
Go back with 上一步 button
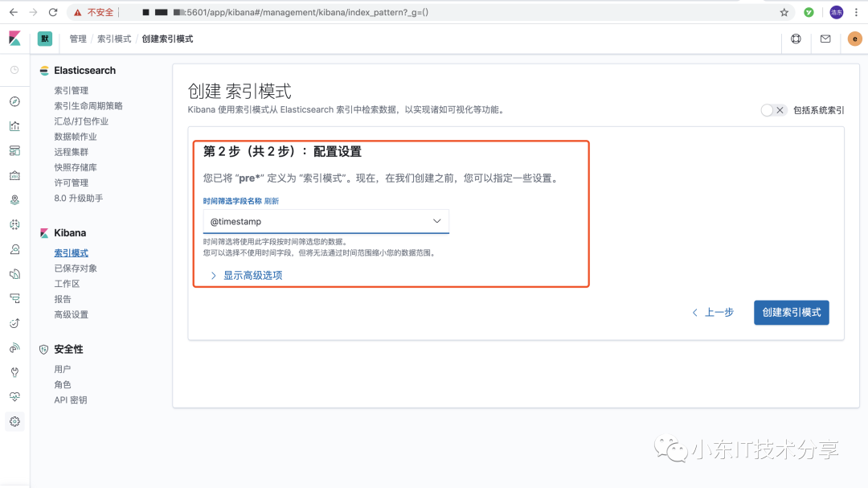pyautogui.click(x=713, y=313)
